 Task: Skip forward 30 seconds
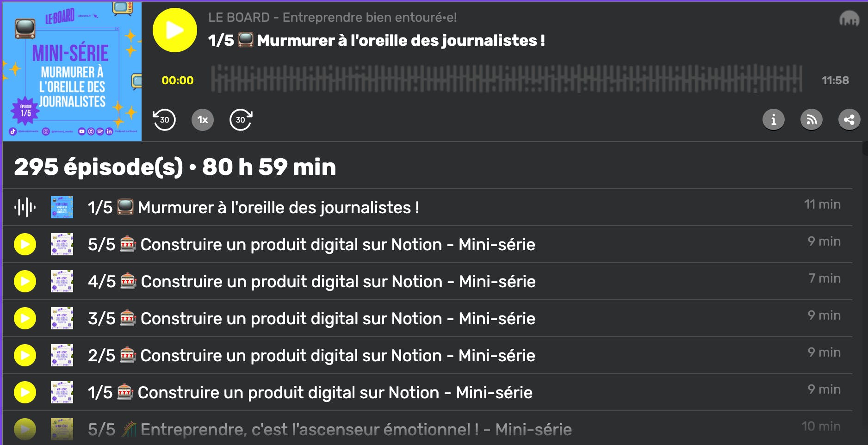[240, 120]
